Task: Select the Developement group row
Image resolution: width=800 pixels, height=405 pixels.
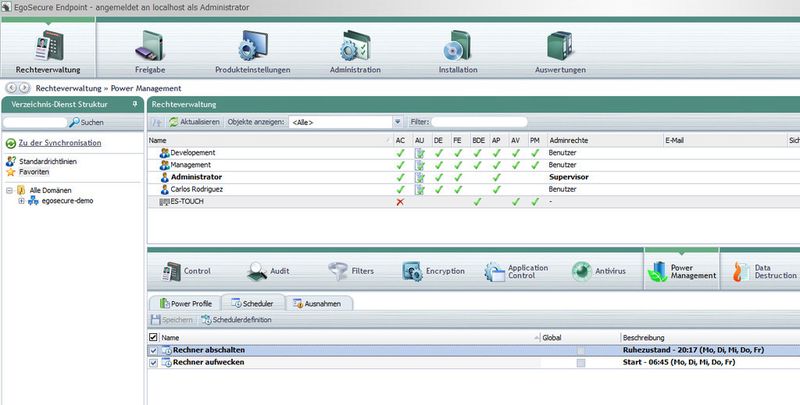Action: coord(473,153)
